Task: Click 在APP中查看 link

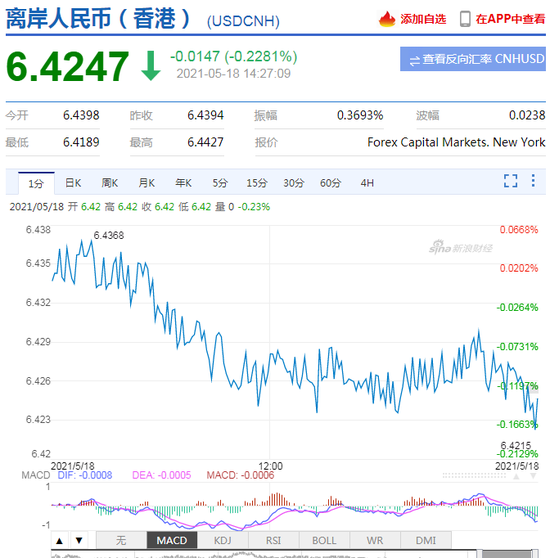Action: tap(510, 19)
